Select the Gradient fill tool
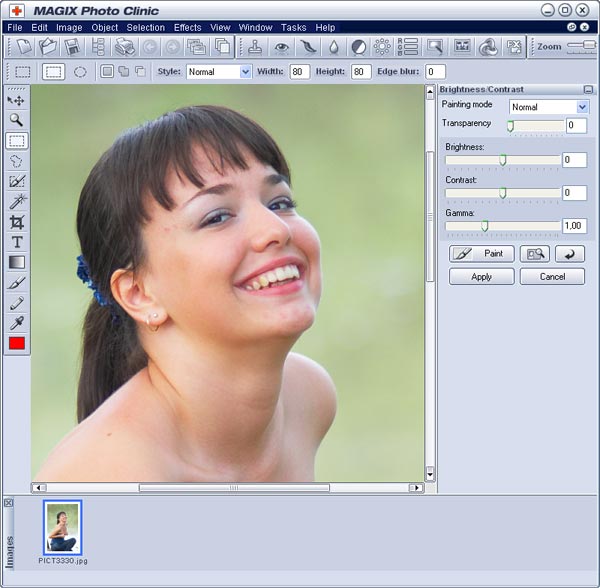The height and width of the screenshot is (588, 600). click(x=17, y=262)
